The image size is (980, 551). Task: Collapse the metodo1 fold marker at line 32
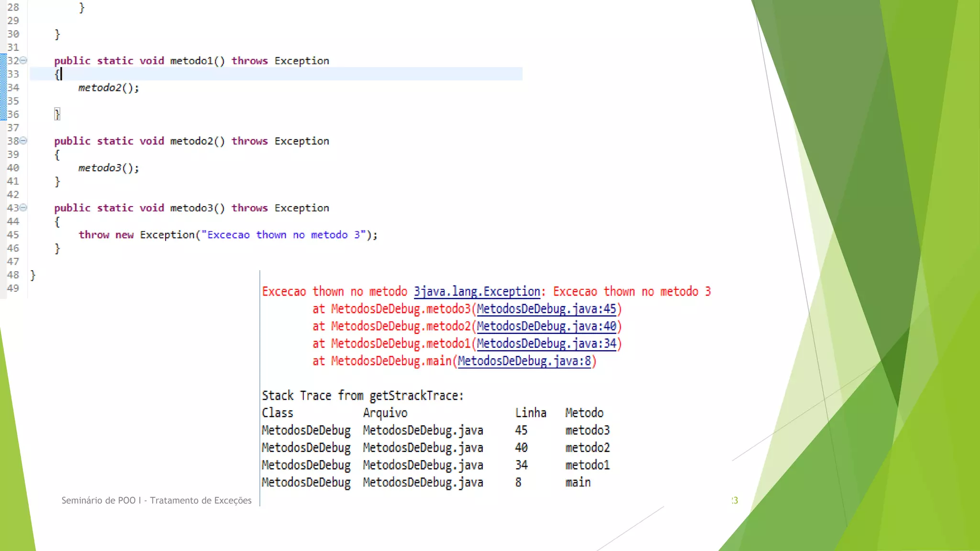coord(23,60)
